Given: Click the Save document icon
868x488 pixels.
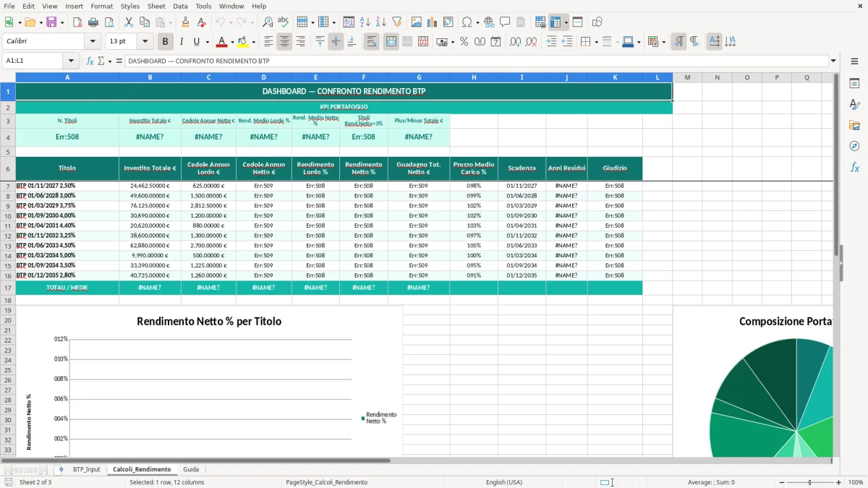Looking at the screenshot, I should (x=51, y=22).
